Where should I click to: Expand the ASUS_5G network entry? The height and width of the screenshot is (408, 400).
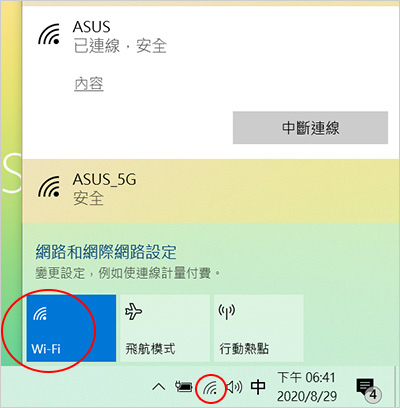211,191
